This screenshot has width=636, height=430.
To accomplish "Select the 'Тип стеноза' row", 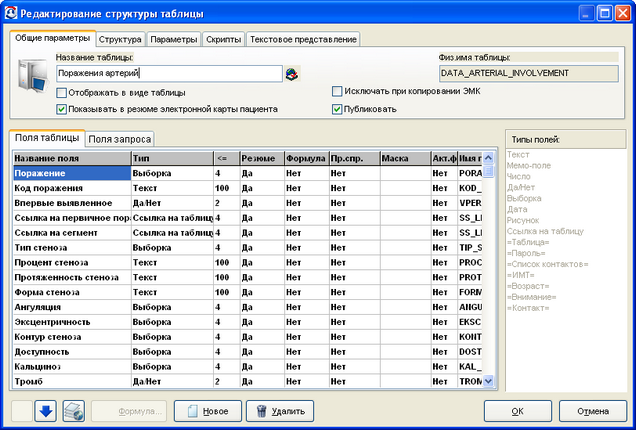I will 248,247.
